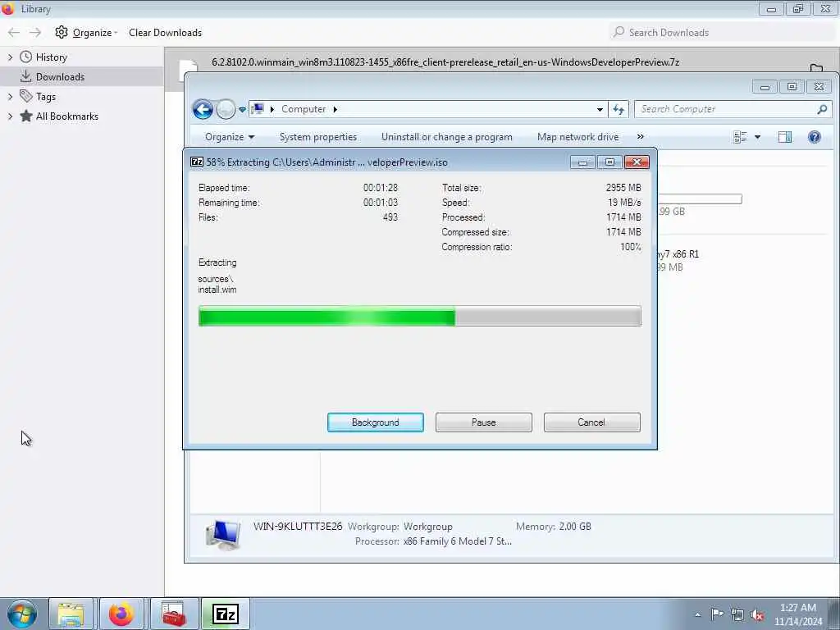The image size is (840, 630).
Task: Open Windows Explorer from taskbar
Action: pyautogui.click(x=71, y=614)
